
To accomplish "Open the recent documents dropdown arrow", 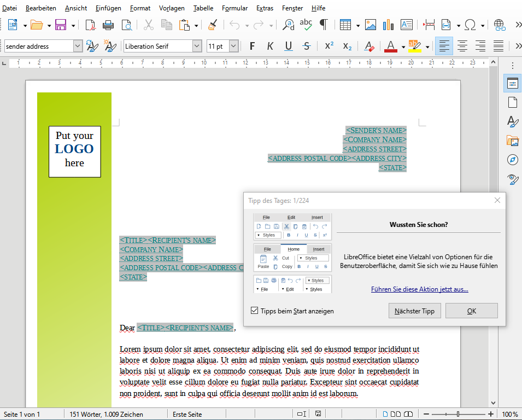I will (x=49, y=25).
